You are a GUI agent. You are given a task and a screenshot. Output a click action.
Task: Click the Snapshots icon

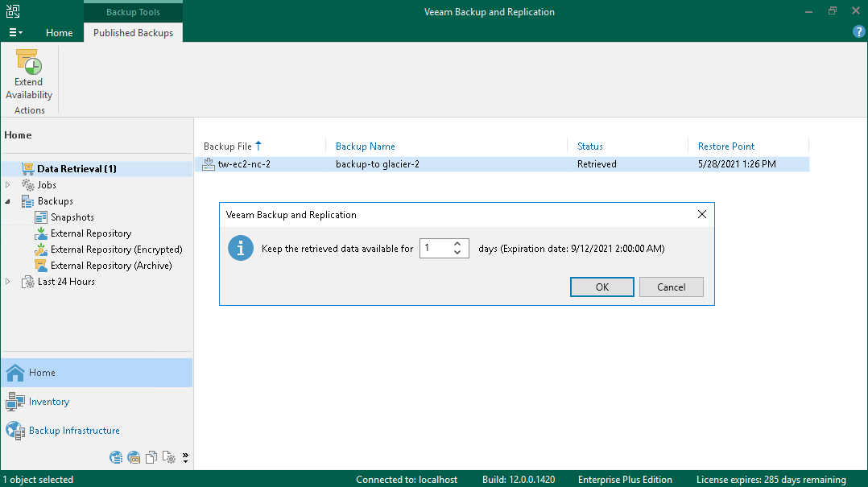41,217
